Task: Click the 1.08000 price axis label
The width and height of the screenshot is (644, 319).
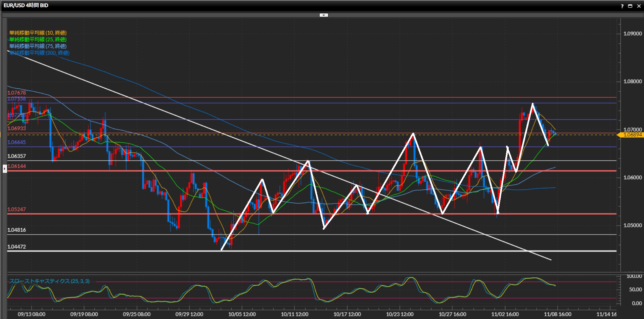Action: (x=632, y=82)
